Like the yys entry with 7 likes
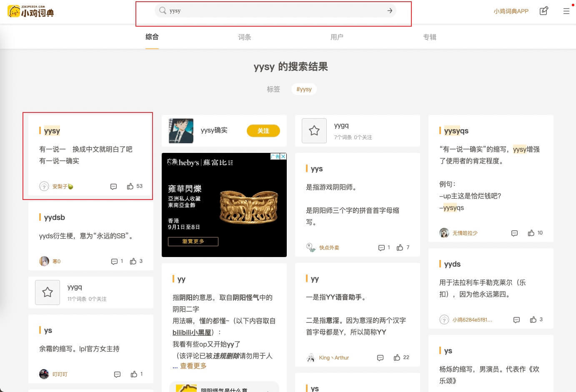This screenshot has height=392, width=576. (x=401, y=247)
